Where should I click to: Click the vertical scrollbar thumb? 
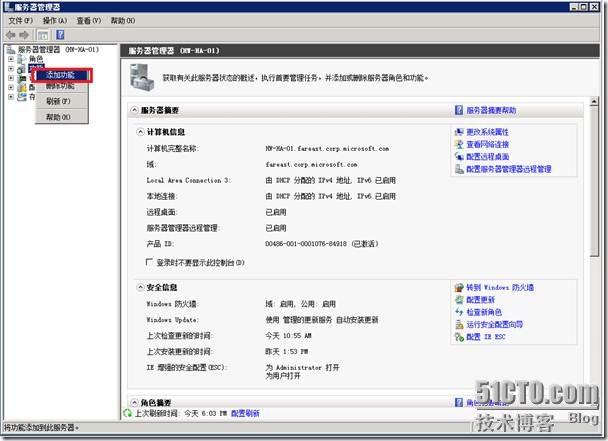(594, 182)
